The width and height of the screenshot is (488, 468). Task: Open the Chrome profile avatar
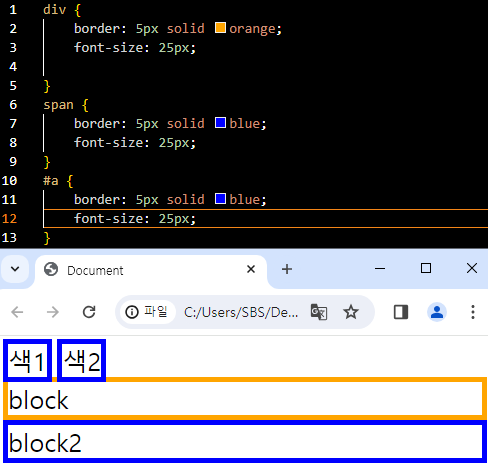[437, 312]
